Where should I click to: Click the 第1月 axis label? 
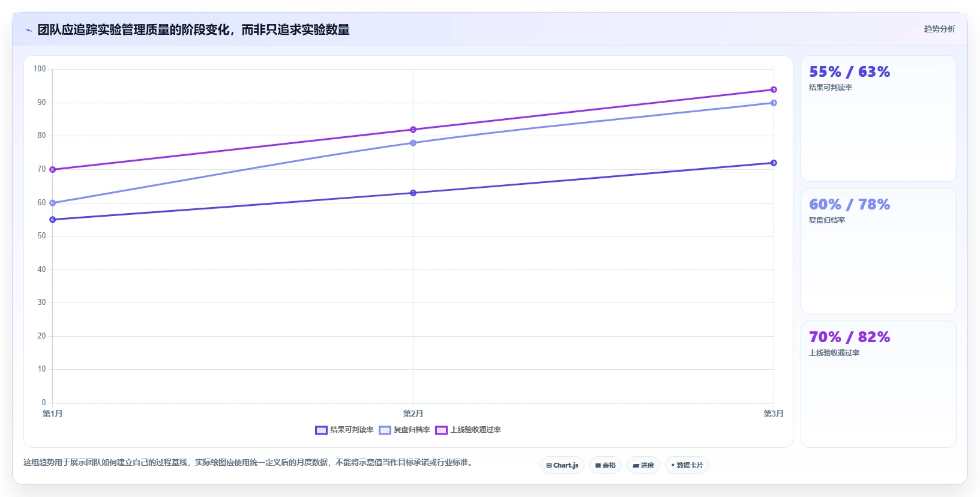(x=52, y=414)
